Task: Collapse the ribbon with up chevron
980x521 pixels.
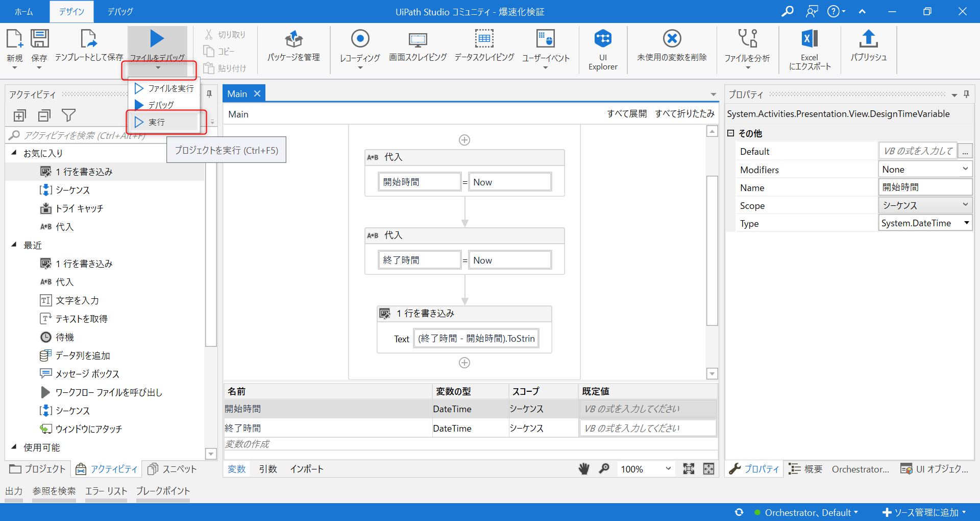Action: [862, 11]
